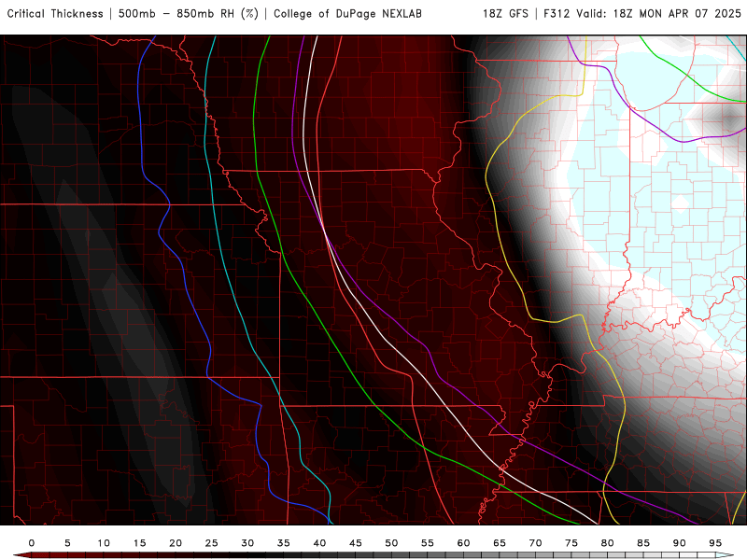Click the colorbar label "60"
The width and height of the screenshot is (747, 560).
point(463,543)
